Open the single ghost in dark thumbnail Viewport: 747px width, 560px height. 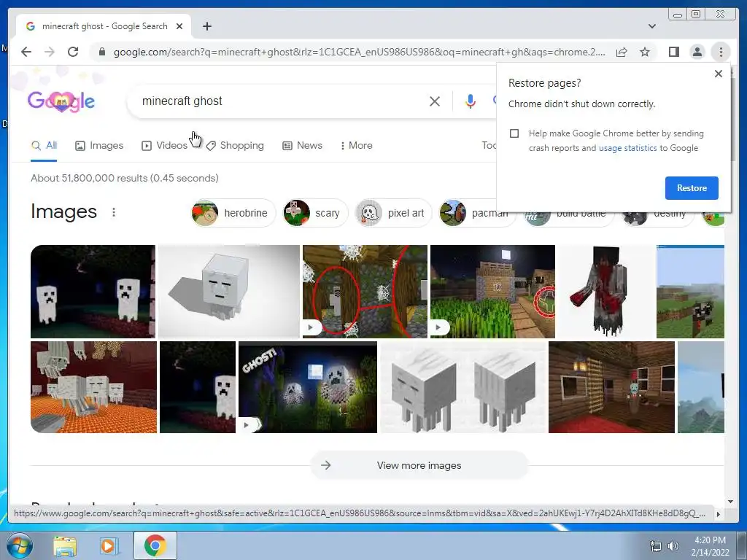tap(198, 387)
